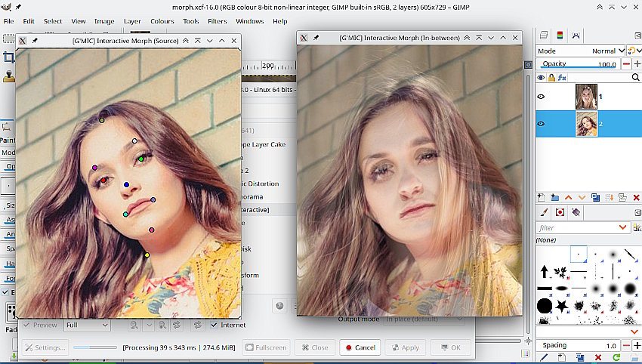Select the star-shaped brush

[x=563, y=306]
